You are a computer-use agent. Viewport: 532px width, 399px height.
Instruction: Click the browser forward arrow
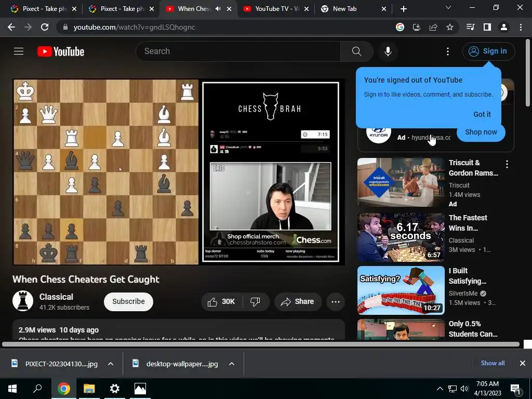[28, 27]
